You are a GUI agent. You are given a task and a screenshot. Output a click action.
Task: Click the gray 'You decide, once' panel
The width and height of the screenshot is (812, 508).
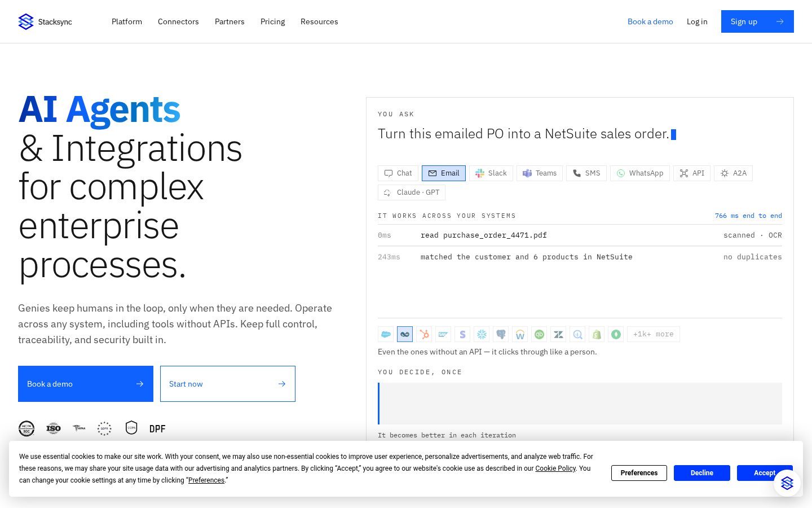pos(580,404)
